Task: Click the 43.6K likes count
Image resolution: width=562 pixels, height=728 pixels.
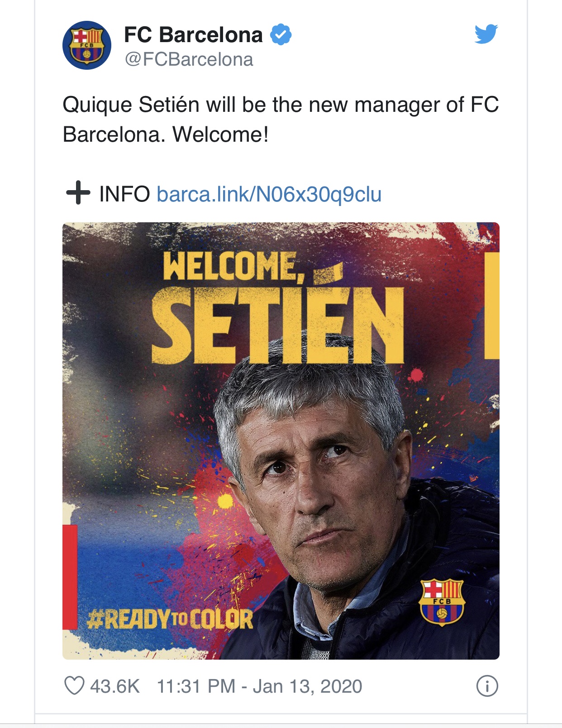Action: 115,686
